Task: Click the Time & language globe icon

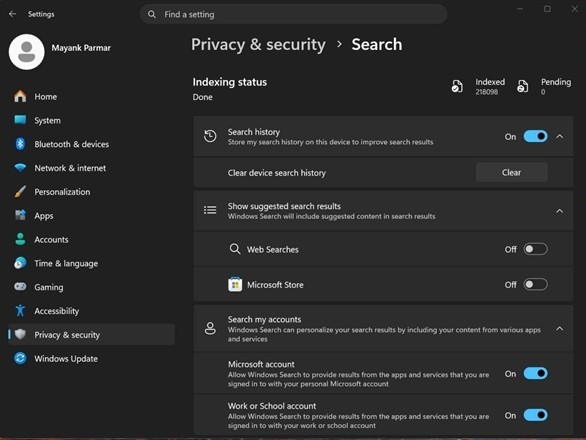Action: (x=20, y=263)
